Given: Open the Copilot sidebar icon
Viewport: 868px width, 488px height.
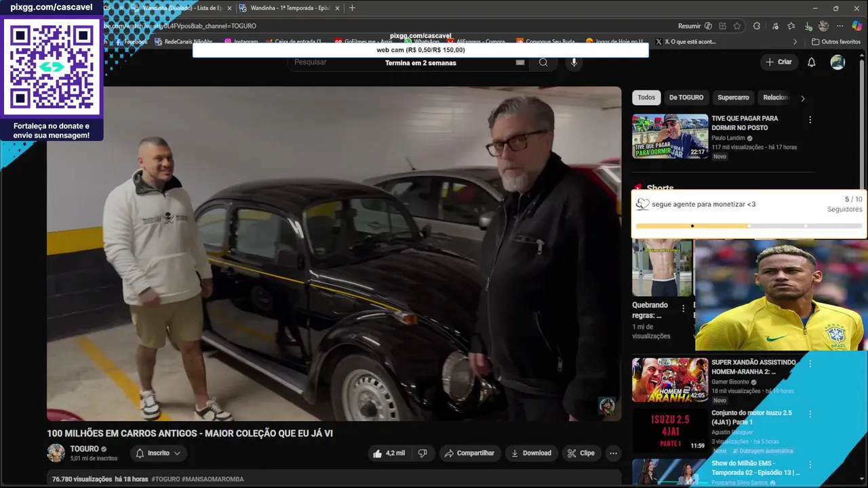Looking at the screenshot, I should (x=856, y=26).
